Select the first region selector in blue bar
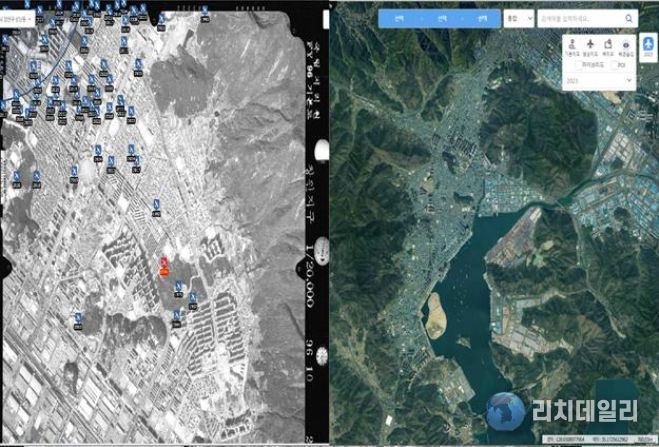This screenshot has height=447, width=659. pyautogui.click(x=399, y=18)
